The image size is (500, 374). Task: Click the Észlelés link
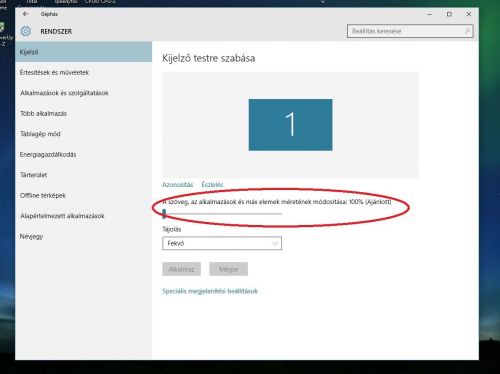click(x=212, y=184)
